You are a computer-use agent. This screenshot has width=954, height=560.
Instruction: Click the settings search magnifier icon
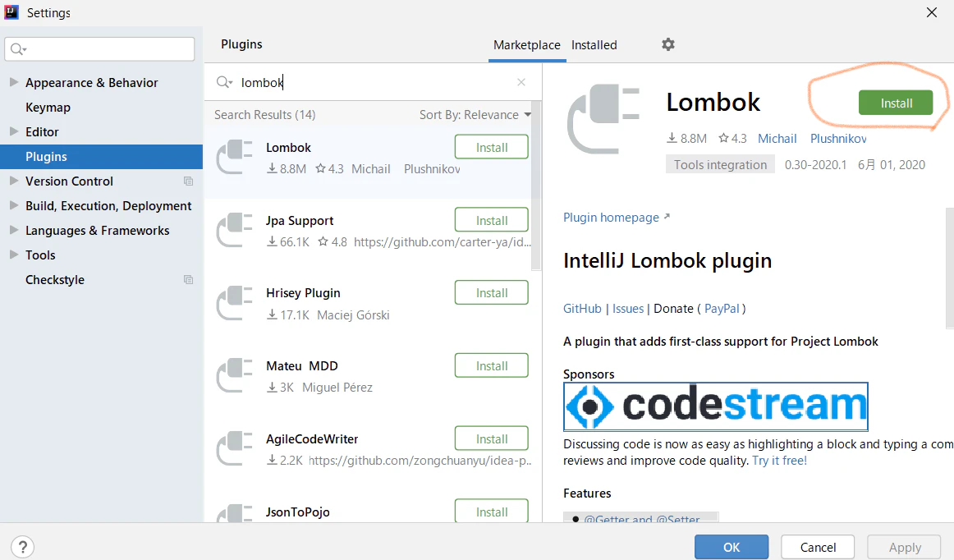18,49
